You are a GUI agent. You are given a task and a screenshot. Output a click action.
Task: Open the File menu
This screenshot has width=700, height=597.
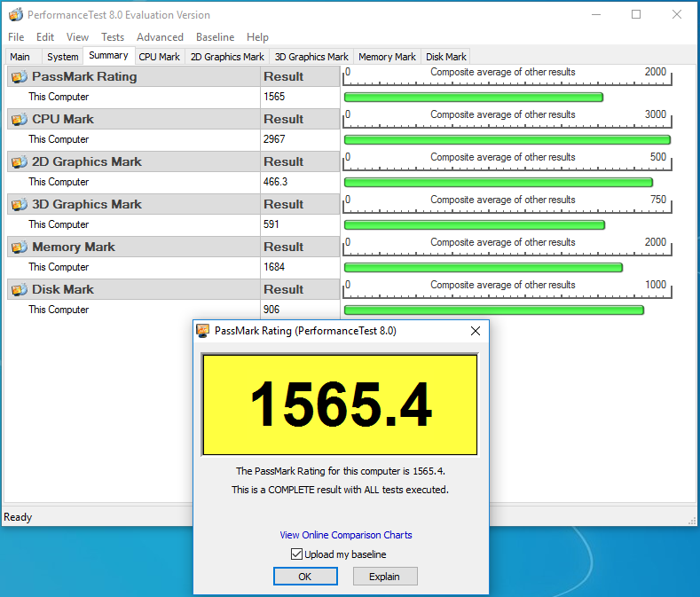16,37
